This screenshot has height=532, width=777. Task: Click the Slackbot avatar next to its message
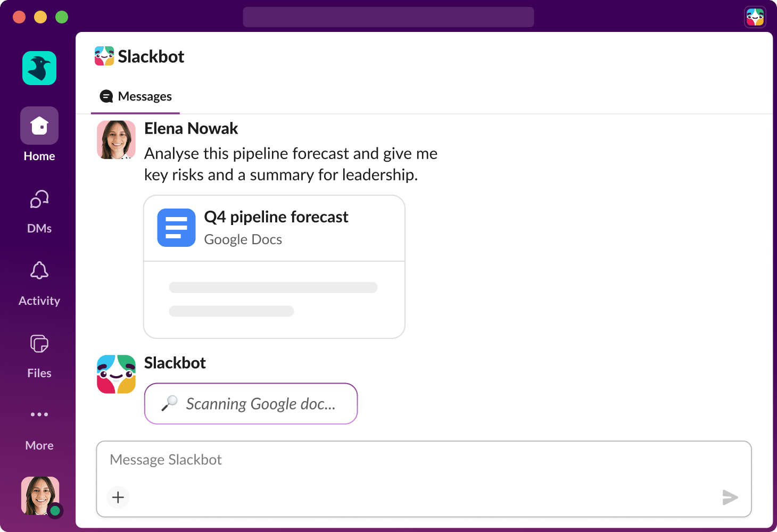[x=116, y=374]
